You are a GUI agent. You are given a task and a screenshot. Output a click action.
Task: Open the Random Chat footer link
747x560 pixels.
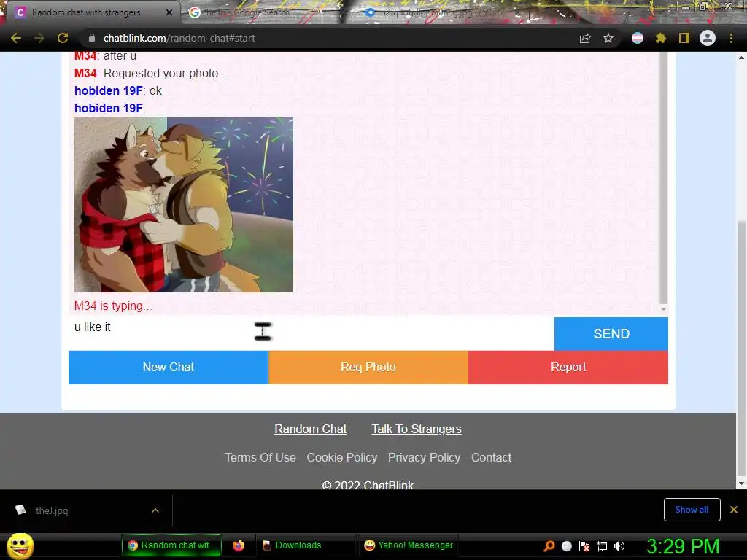tap(311, 429)
